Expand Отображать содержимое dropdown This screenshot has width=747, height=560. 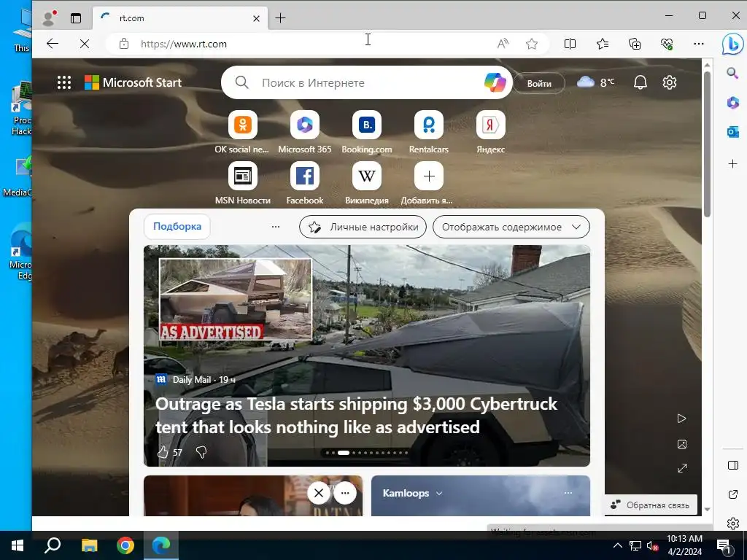511,227
